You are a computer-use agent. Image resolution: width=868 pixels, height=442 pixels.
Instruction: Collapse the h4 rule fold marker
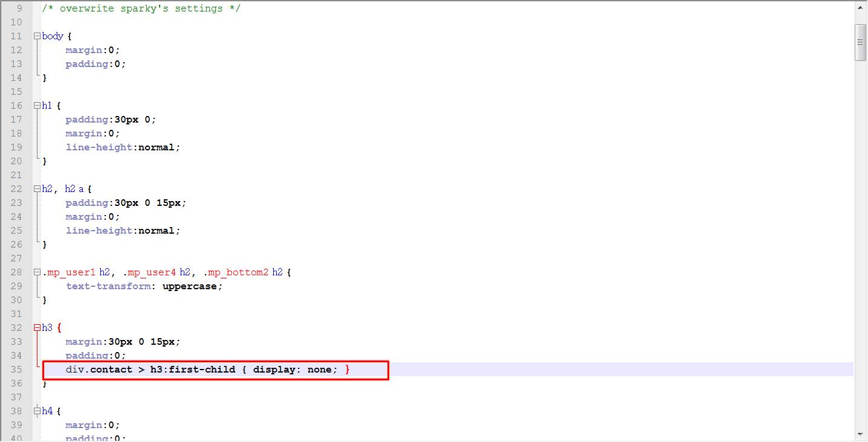pos(37,411)
